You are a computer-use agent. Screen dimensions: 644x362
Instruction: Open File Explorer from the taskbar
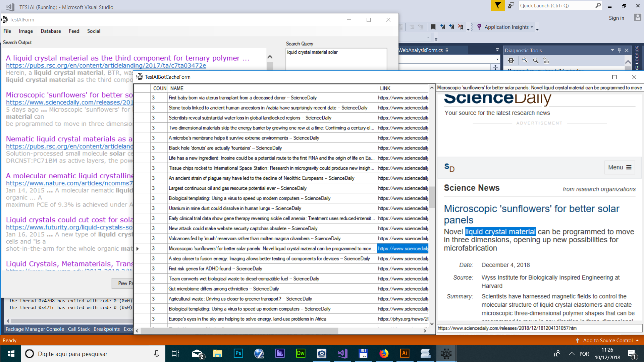click(218, 354)
